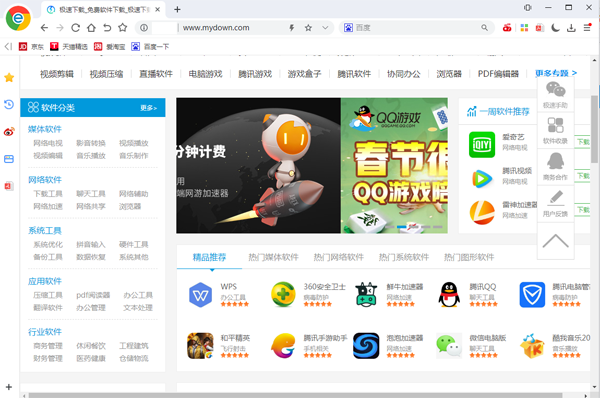Open the downloads manager icon
This screenshot has width=600, height=398.
pos(571,28)
